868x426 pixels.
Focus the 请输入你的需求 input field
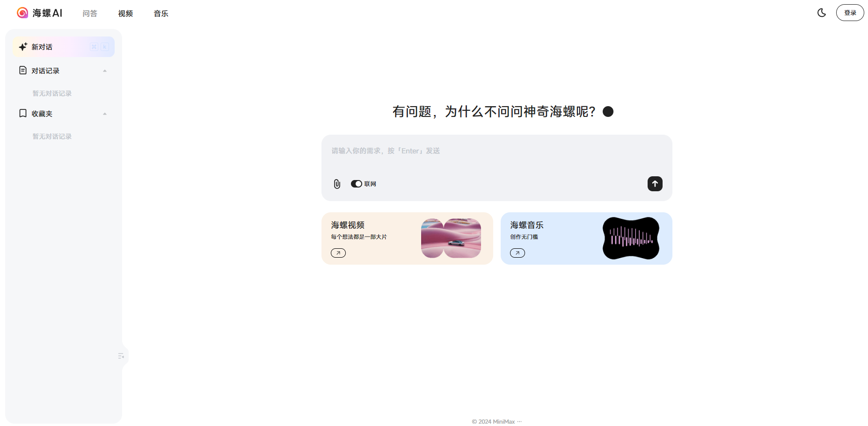496,154
